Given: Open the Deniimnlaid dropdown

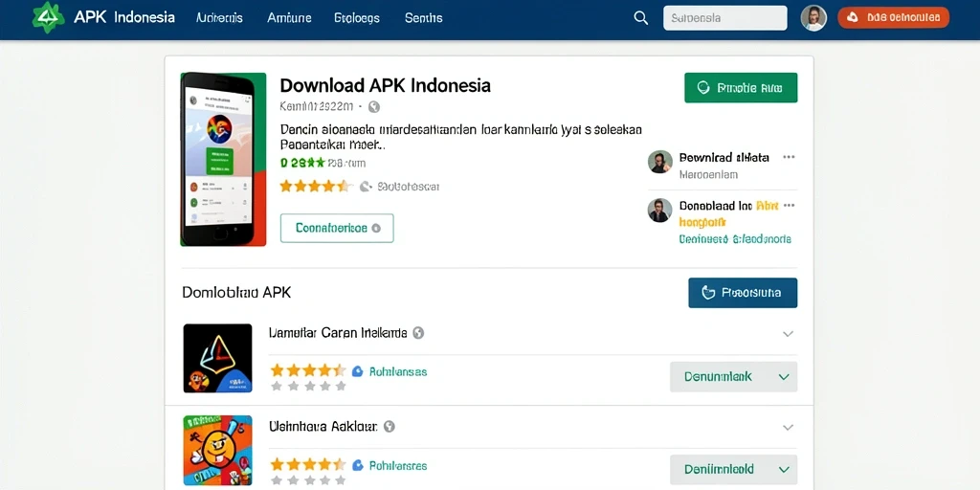Looking at the screenshot, I should (734, 469).
